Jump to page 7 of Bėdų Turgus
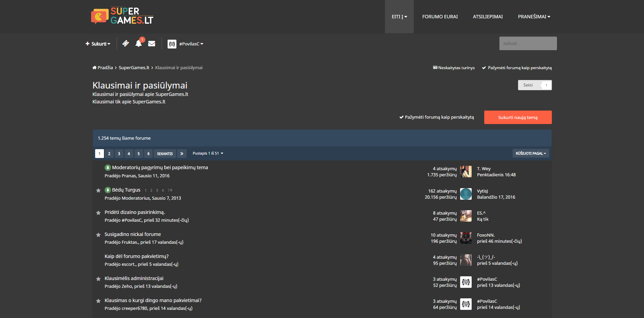The height and width of the screenshot is (318, 644). [170, 190]
